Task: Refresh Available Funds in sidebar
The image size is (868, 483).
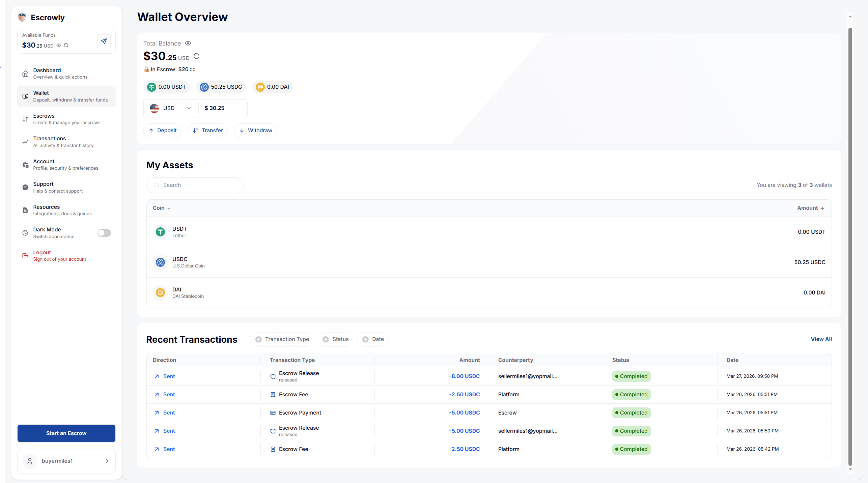Action: point(66,45)
